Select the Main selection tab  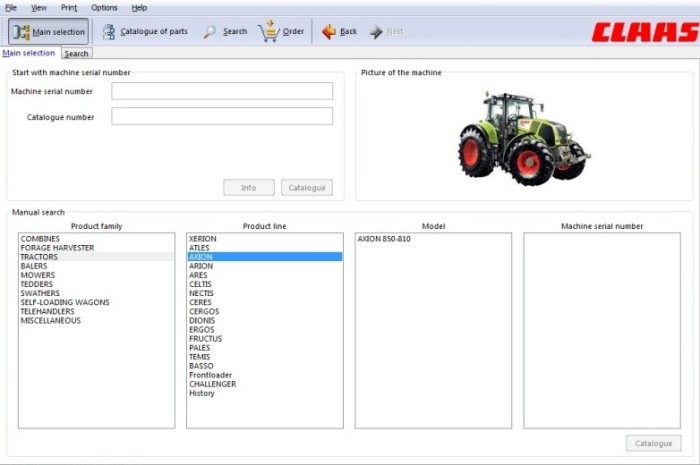point(29,53)
